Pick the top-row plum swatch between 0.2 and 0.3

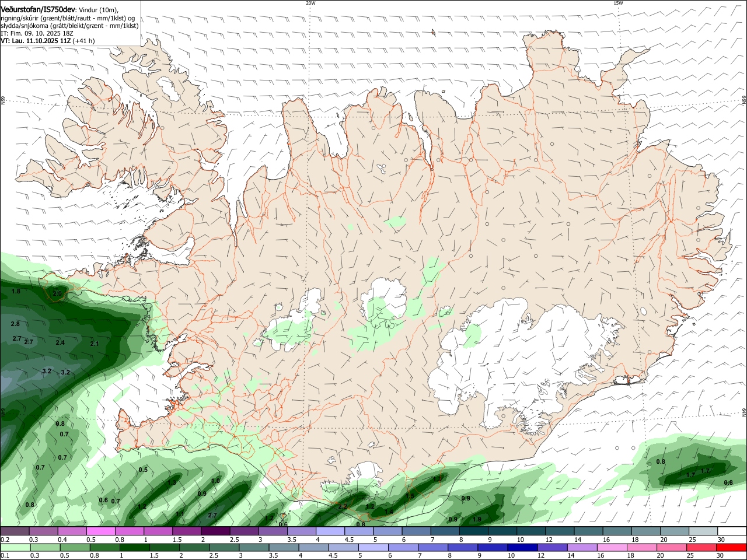(x=15, y=531)
